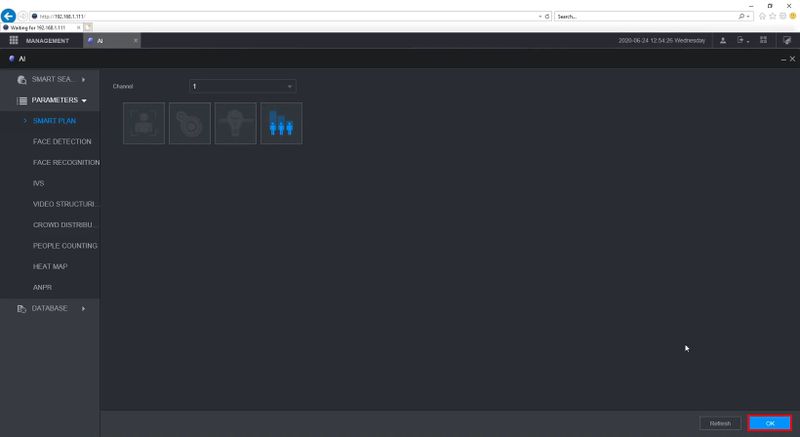Click the AI panel title icon
Viewport: 800px width, 437px height.
(12, 59)
